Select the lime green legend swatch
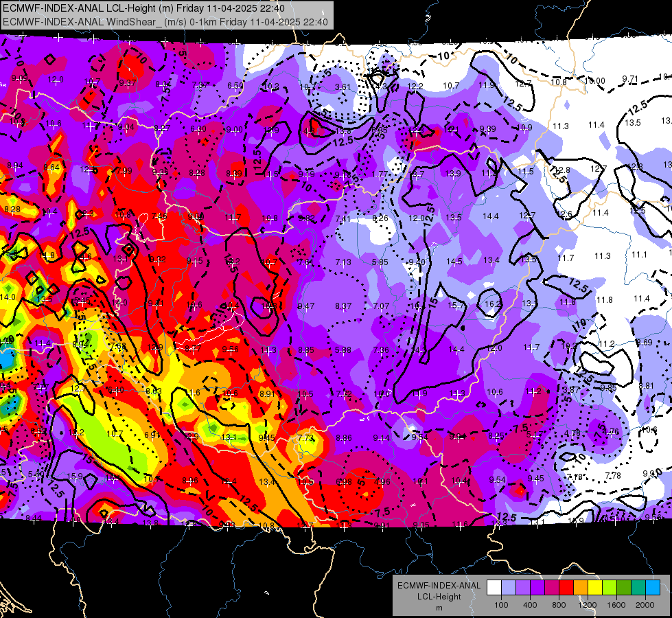This screenshot has width=672, height=618. [x=610, y=588]
